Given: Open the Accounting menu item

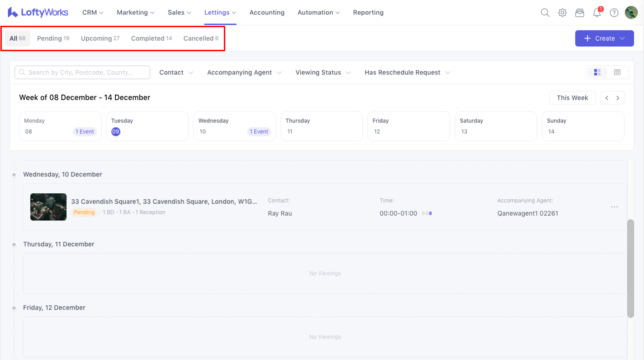Looking at the screenshot, I should [267, 12].
